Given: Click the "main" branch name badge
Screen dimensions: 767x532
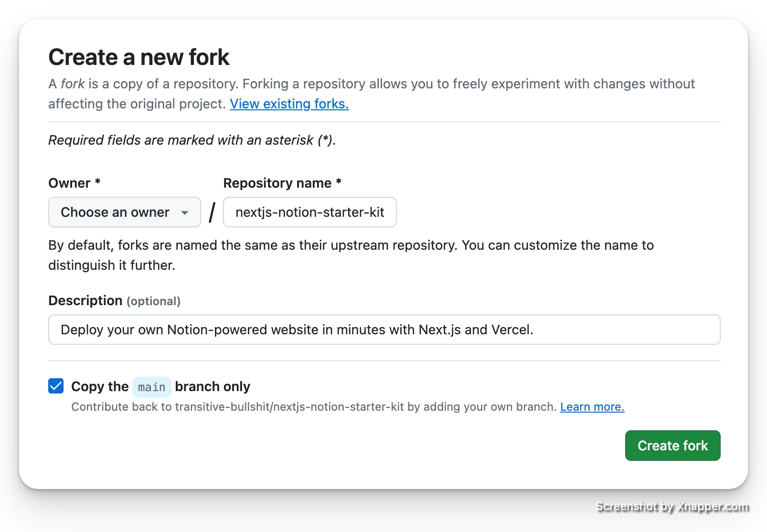Looking at the screenshot, I should pyautogui.click(x=151, y=387).
